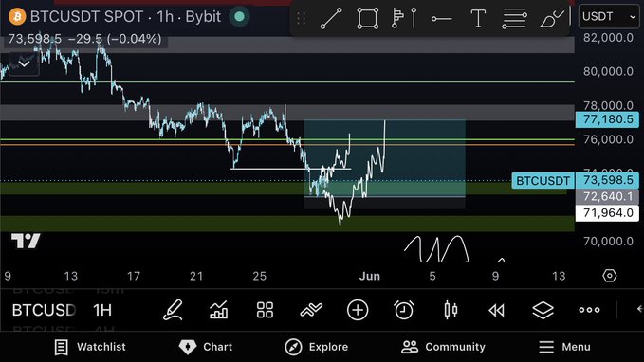Open the Explore tab
This screenshot has height=362, width=644.
pos(316,347)
